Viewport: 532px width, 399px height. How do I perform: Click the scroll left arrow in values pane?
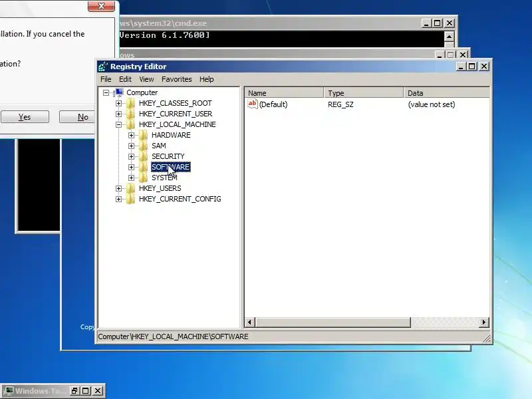point(250,323)
